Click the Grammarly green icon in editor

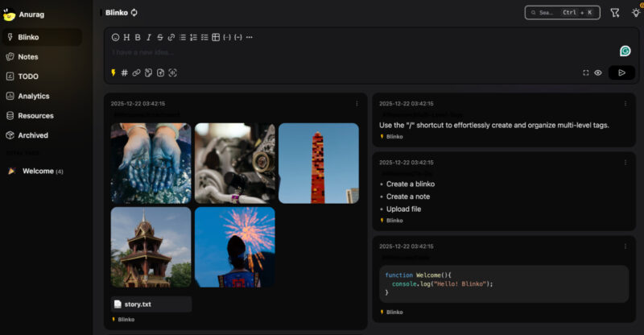[625, 51]
